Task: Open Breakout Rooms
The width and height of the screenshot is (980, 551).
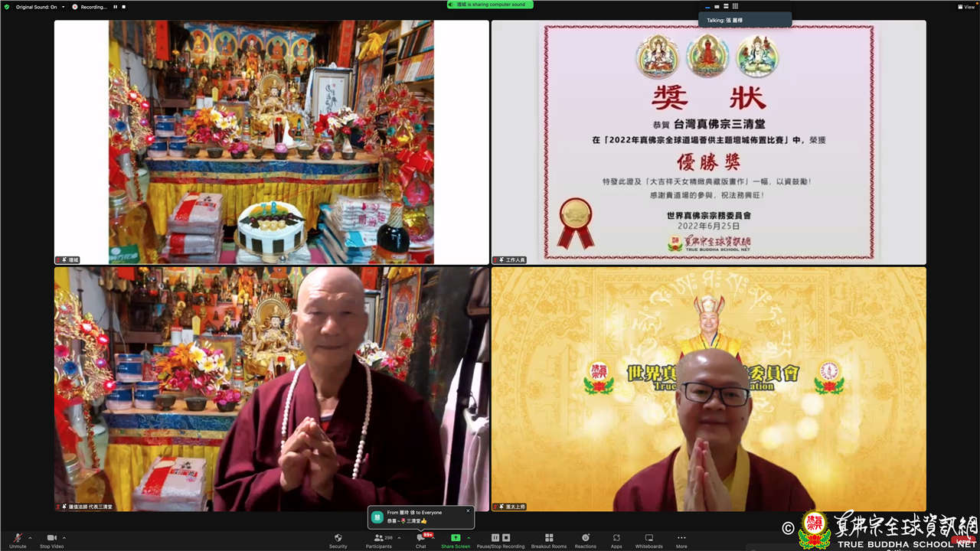Action: tap(548, 540)
